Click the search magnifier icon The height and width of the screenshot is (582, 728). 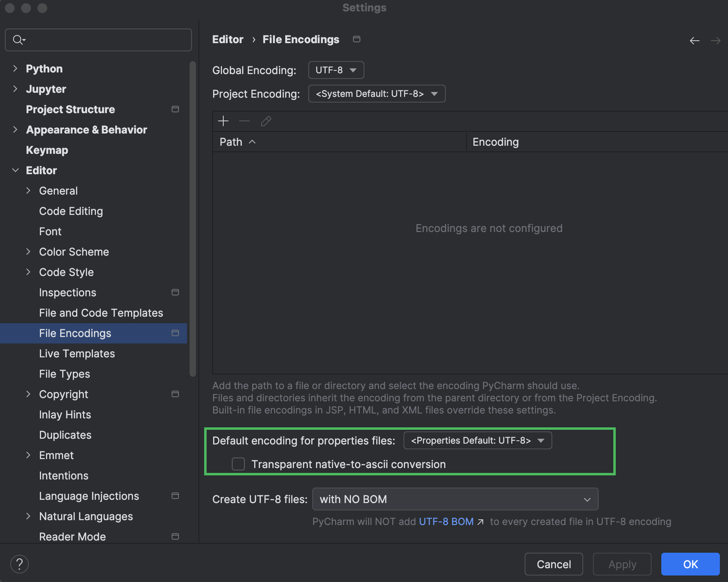click(x=19, y=39)
